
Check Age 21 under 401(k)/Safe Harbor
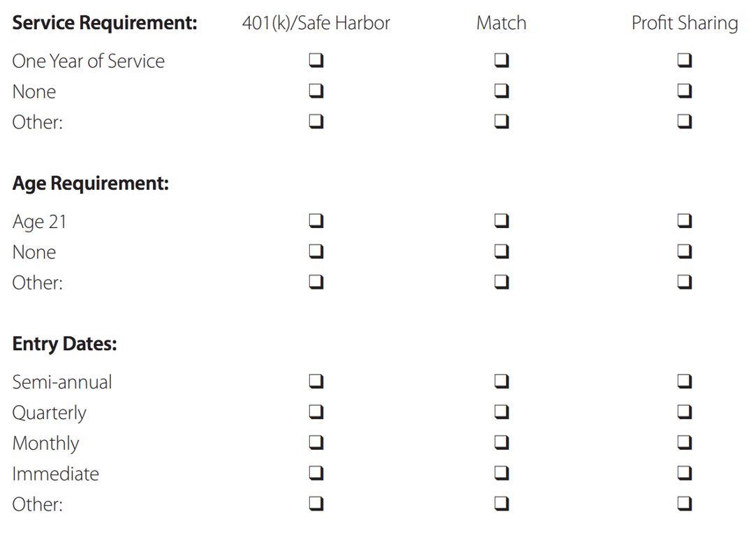tap(316, 221)
